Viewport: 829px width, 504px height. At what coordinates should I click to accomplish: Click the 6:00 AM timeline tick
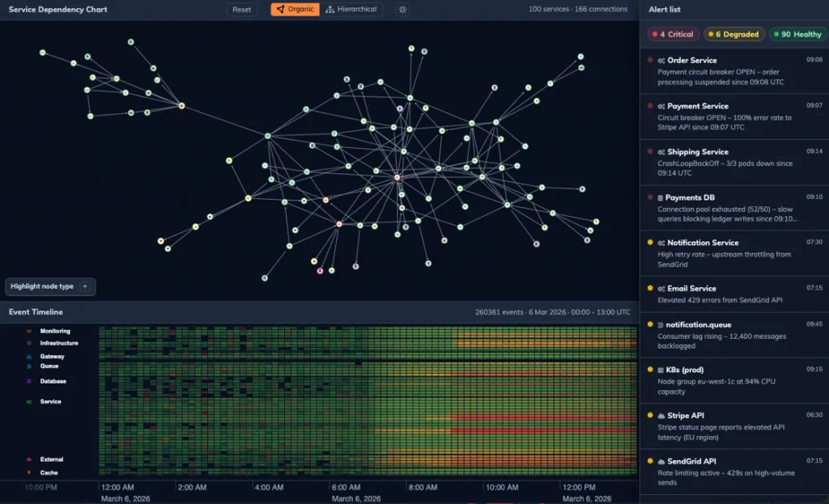346,488
